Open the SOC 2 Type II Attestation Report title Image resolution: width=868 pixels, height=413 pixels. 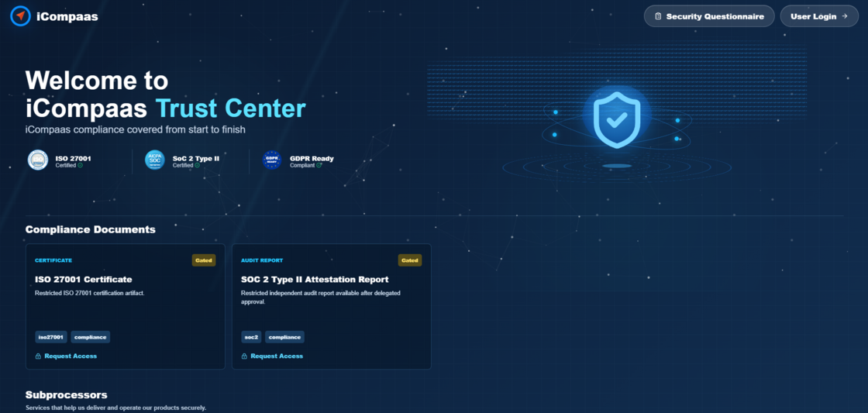point(315,279)
